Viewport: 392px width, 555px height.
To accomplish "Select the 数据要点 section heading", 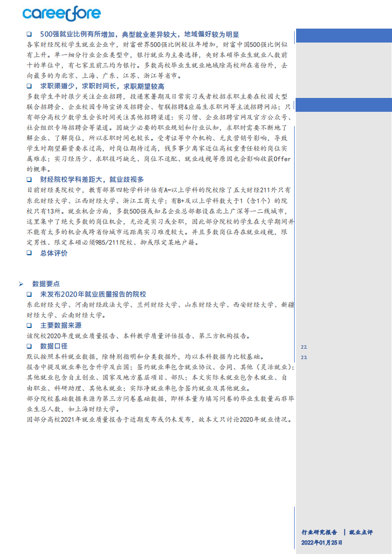I will [x=46, y=284].
